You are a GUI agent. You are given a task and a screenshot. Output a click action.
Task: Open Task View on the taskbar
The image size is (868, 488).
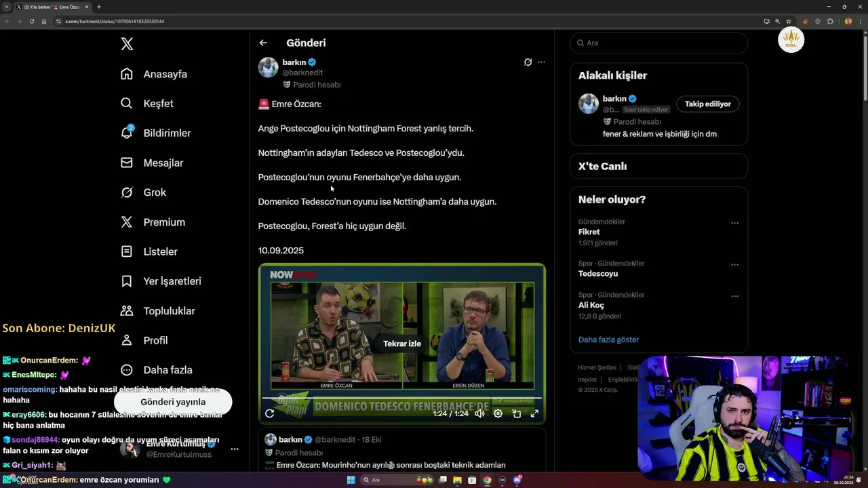pos(443,480)
